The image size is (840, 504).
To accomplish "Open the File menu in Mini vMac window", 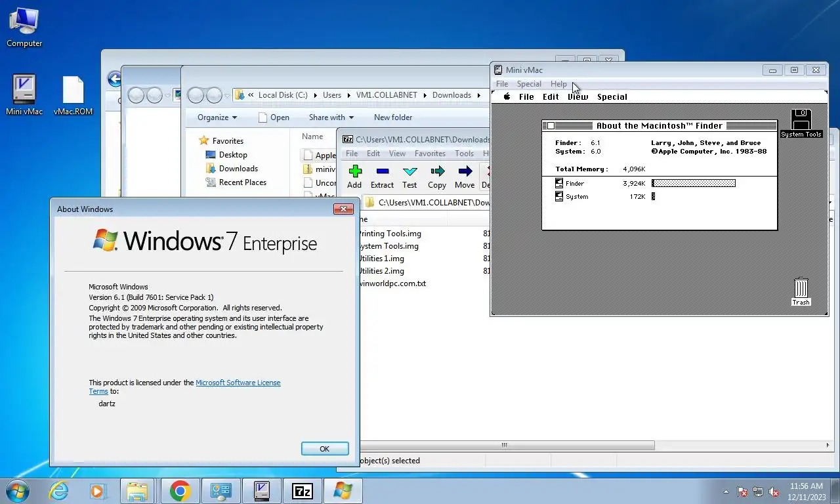I will [x=502, y=84].
